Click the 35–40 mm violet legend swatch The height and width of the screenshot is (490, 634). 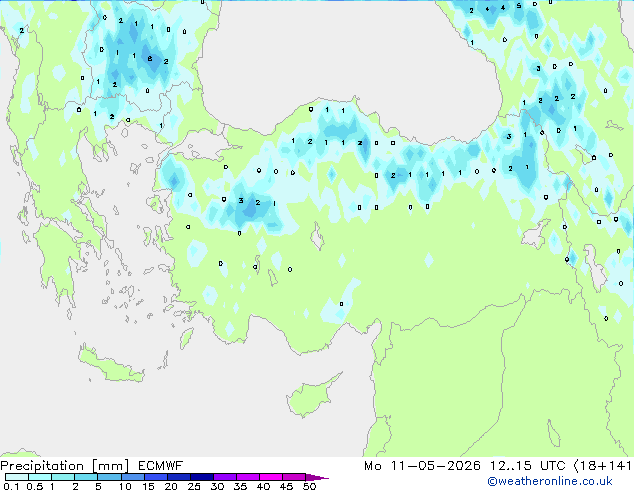tap(247, 477)
